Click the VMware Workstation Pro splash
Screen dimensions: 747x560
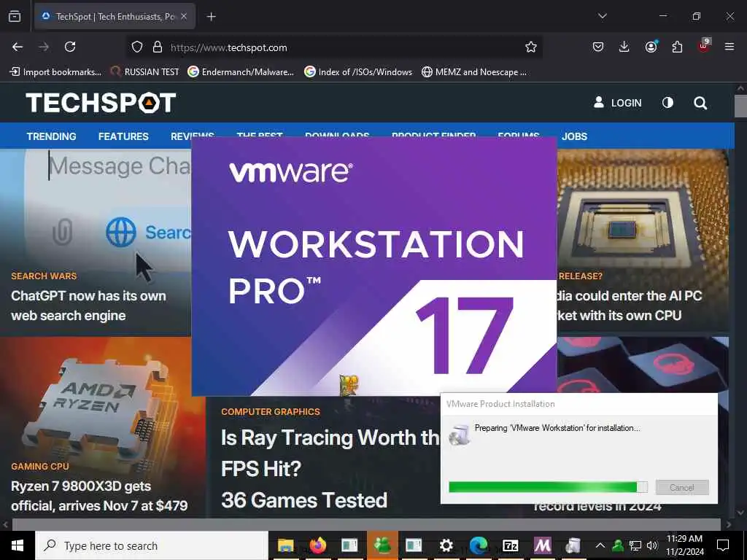374,266
